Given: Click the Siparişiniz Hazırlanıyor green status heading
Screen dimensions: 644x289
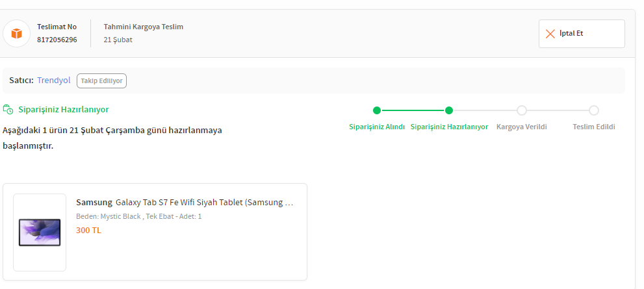Looking at the screenshot, I should point(64,109).
